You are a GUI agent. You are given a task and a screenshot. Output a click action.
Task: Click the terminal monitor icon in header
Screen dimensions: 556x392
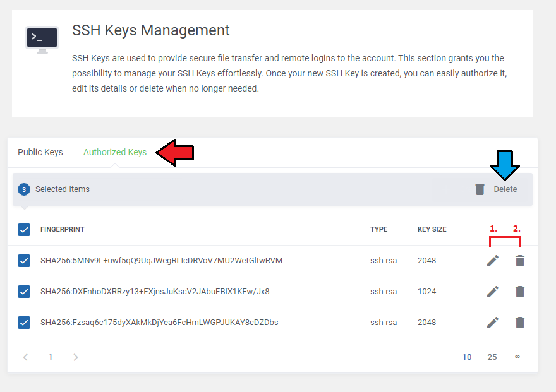(x=42, y=40)
